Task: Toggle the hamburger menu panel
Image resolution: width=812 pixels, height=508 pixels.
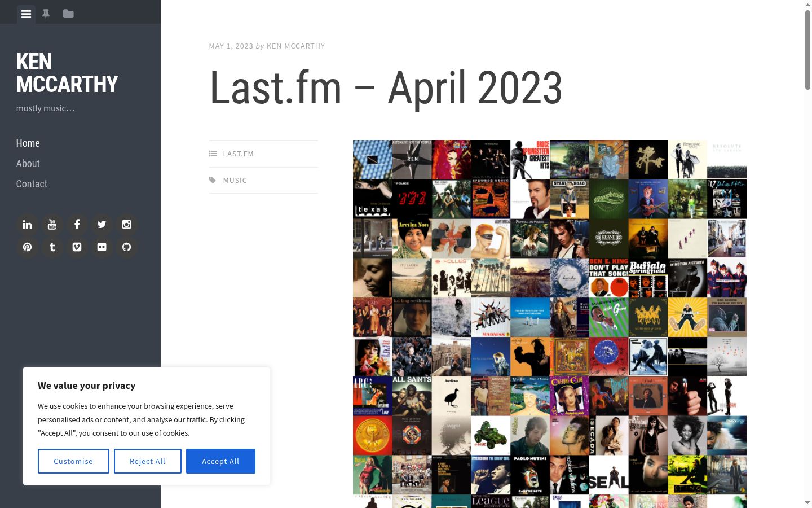Action: 26,14
